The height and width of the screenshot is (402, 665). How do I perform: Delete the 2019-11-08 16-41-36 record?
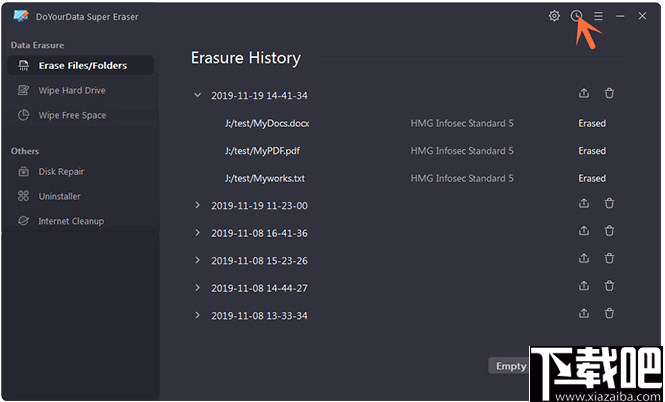609,231
